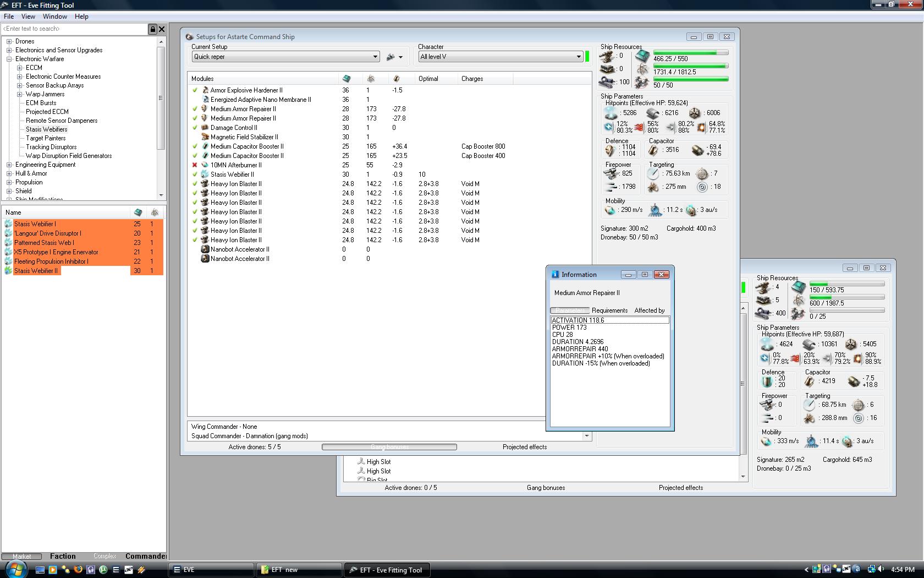The width and height of the screenshot is (924, 578).
Task: Click the CPU usage bar showing 466.25 / 550
Action: pyautogui.click(x=691, y=53)
